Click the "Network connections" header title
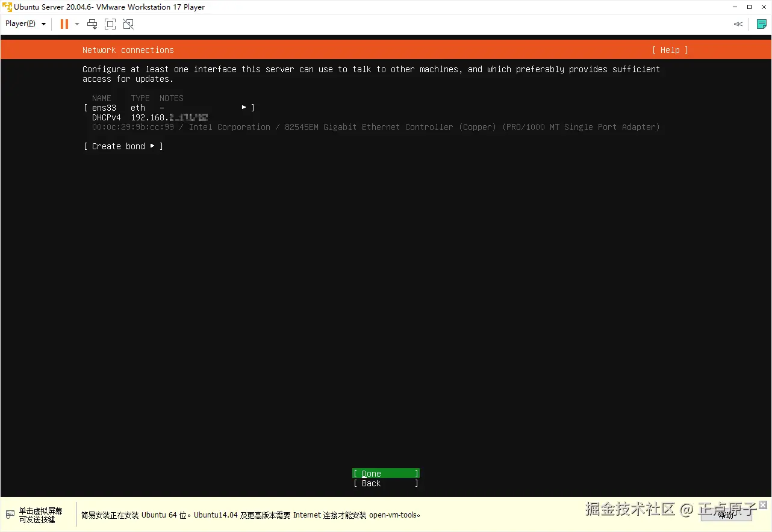Image resolution: width=772 pixels, height=532 pixels. pyautogui.click(x=128, y=50)
